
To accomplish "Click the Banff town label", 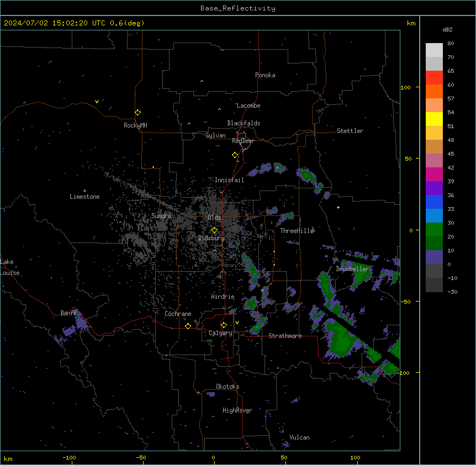I will pyautogui.click(x=68, y=313).
